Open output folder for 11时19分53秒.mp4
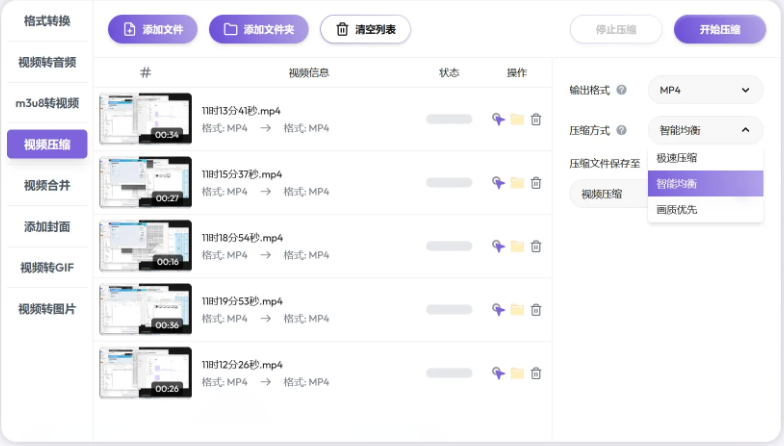Viewport: 784px width, 446px height. coord(517,310)
